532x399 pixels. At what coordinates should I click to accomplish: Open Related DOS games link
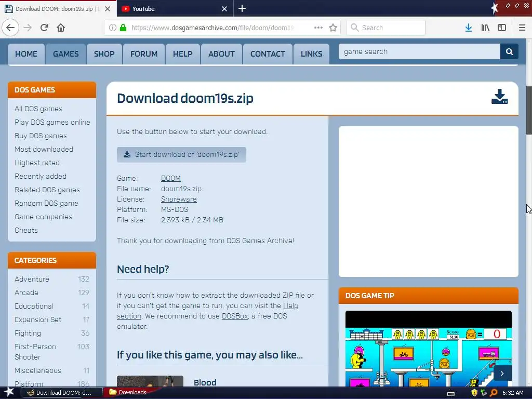pyautogui.click(x=47, y=190)
